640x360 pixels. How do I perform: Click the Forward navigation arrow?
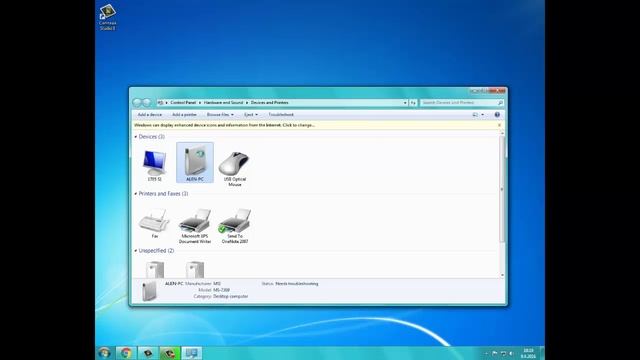(x=147, y=102)
